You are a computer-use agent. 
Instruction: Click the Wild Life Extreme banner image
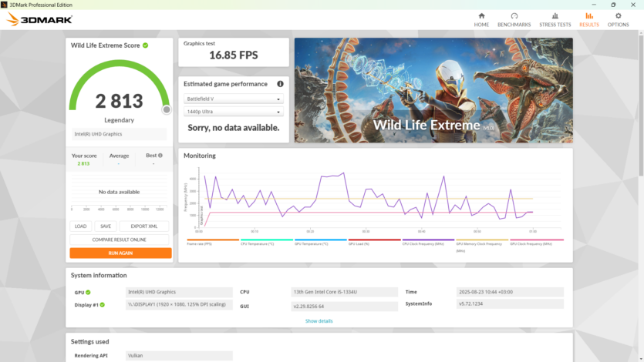click(433, 90)
